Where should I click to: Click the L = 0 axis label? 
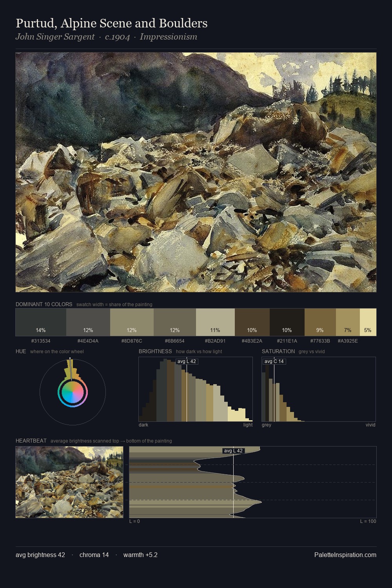[x=134, y=521]
